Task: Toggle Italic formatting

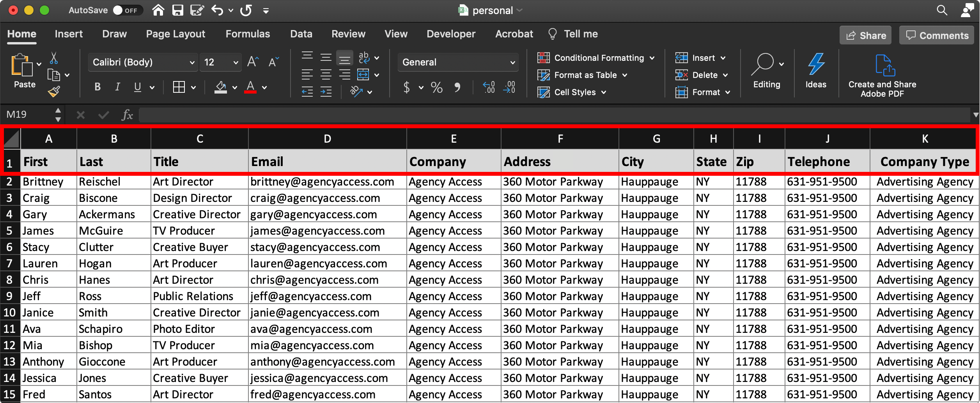Action: point(117,87)
